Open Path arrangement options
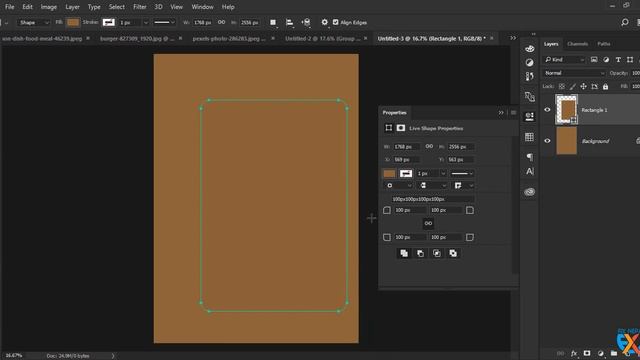640x360 pixels. point(306,22)
